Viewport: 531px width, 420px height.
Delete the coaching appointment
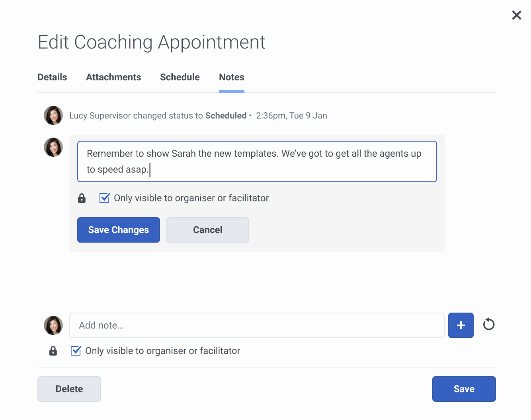(69, 389)
